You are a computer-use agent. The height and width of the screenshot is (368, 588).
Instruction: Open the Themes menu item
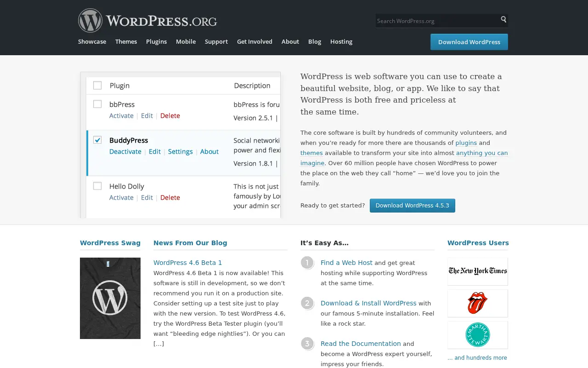click(126, 41)
